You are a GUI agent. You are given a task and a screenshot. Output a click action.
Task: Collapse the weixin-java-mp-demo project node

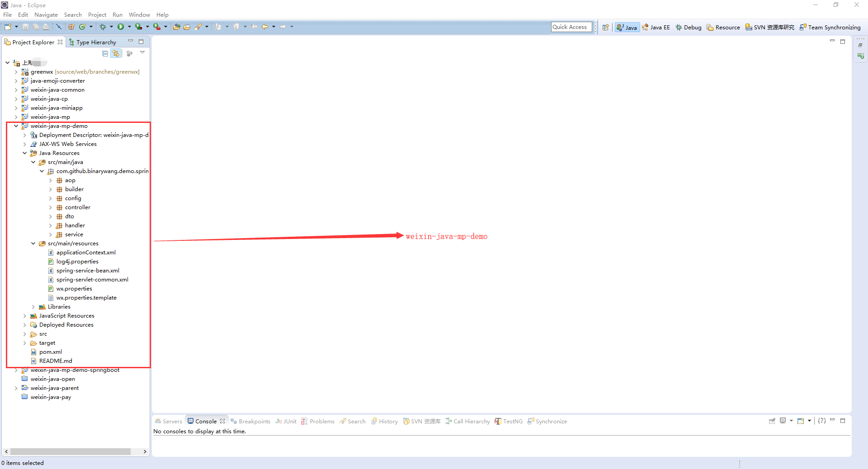(x=16, y=126)
